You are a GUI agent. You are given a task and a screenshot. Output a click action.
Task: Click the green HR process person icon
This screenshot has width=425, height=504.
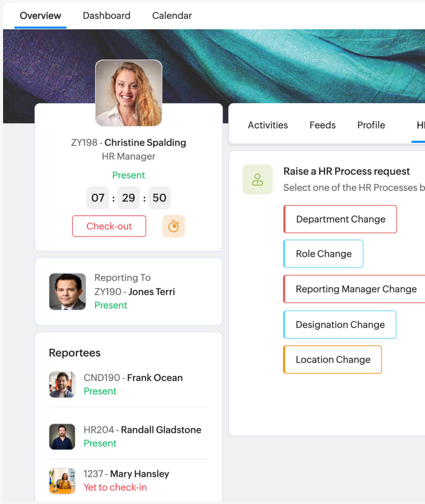257,179
